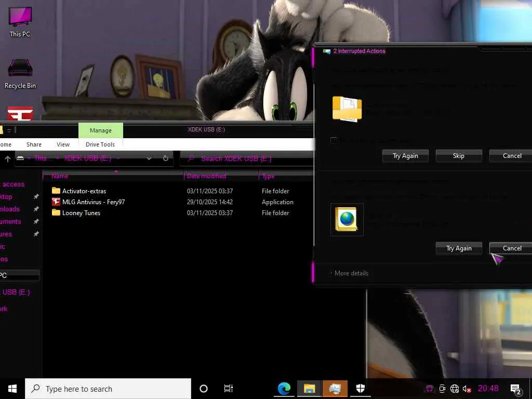
Task: Select the 'Looney Tunes' folder name
Action: pos(81,212)
